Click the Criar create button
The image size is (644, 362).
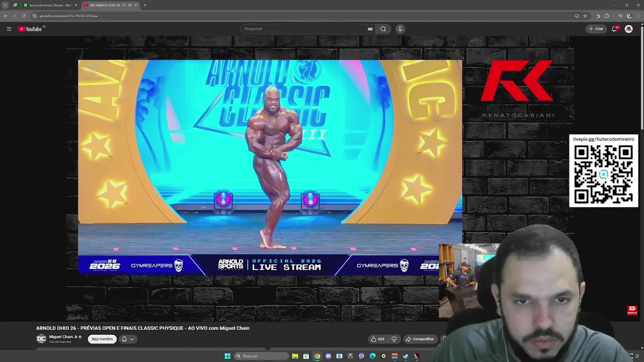[596, 29]
